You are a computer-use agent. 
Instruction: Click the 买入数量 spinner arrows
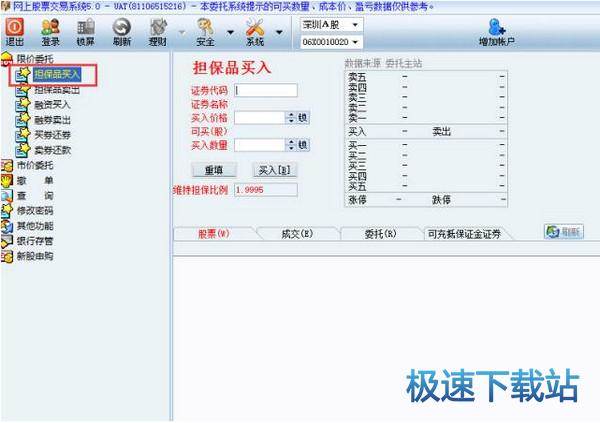(x=291, y=145)
